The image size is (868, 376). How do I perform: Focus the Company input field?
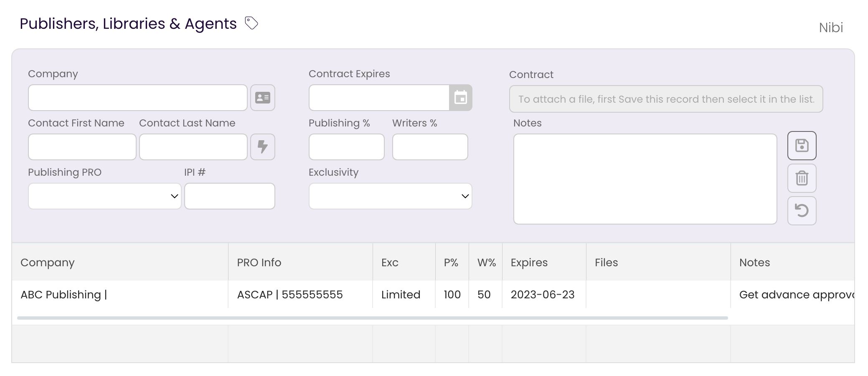coord(138,98)
